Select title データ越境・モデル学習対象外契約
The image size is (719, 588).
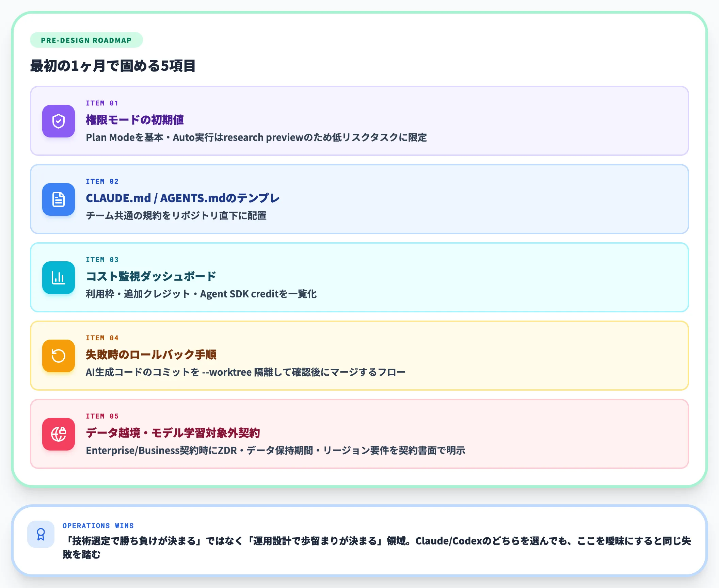point(173,433)
